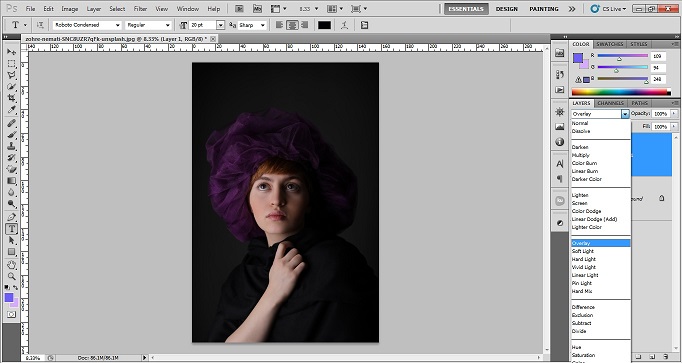
Task: Switch to the Swatches tab
Action: [610, 44]
